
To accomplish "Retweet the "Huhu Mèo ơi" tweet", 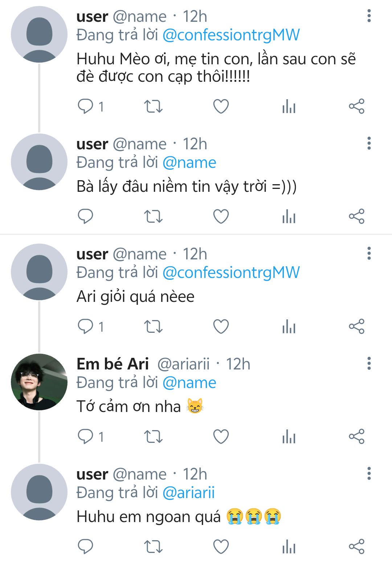I will [x=153, y=106].
